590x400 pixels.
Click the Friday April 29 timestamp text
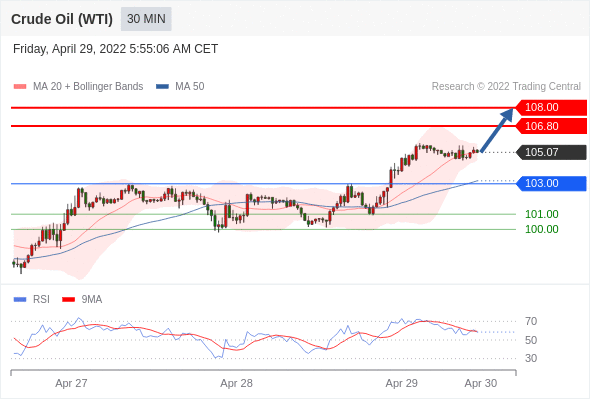click(116, 49)
